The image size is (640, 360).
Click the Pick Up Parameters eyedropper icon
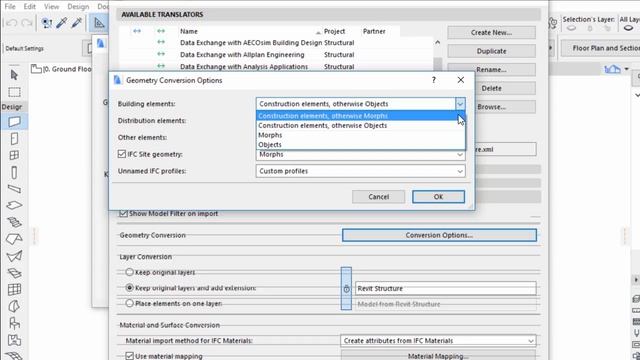[62, 23]
